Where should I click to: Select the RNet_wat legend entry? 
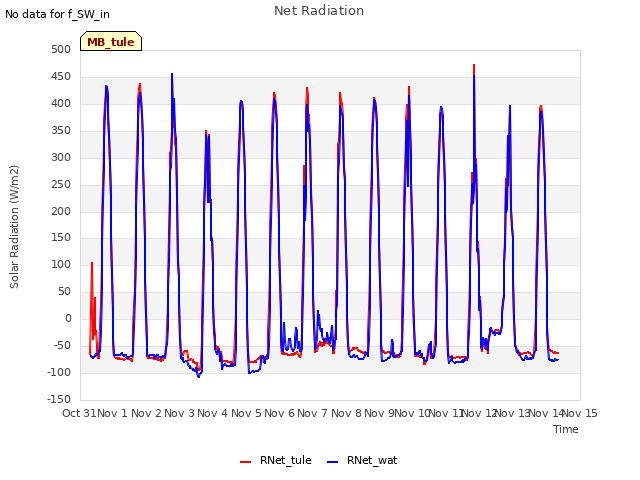pyautogui.click(x=362, y=460)
